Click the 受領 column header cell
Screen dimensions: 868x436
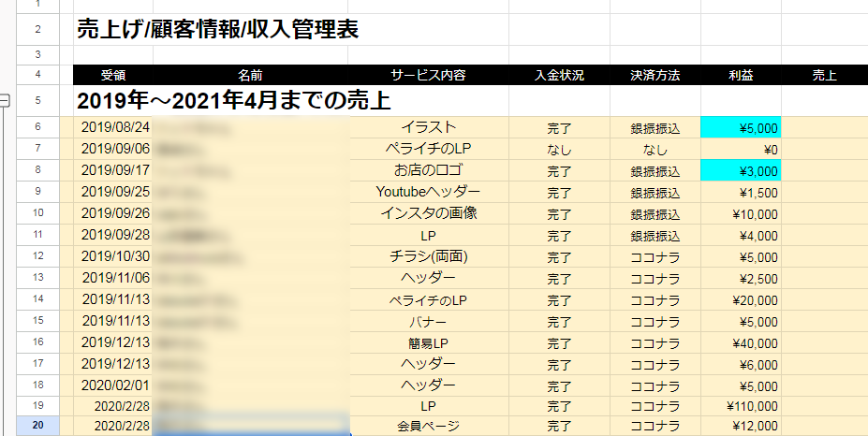[113, 75]
